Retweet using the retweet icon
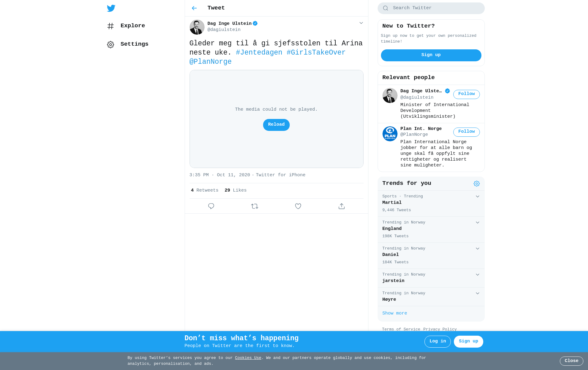This screenshot has height=370, width=588. pos(254,206)
